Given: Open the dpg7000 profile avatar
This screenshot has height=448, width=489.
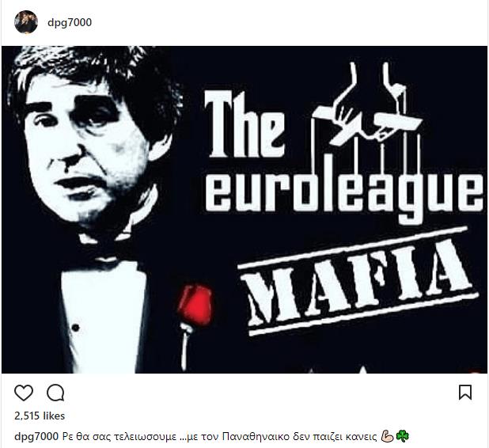Looking at the screenshot, I should pos(26,22).
